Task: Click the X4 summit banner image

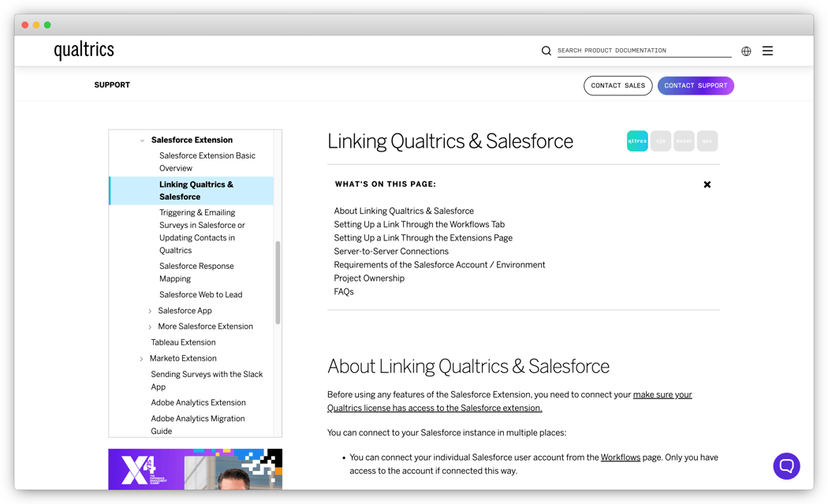Action: click(195, 469)
